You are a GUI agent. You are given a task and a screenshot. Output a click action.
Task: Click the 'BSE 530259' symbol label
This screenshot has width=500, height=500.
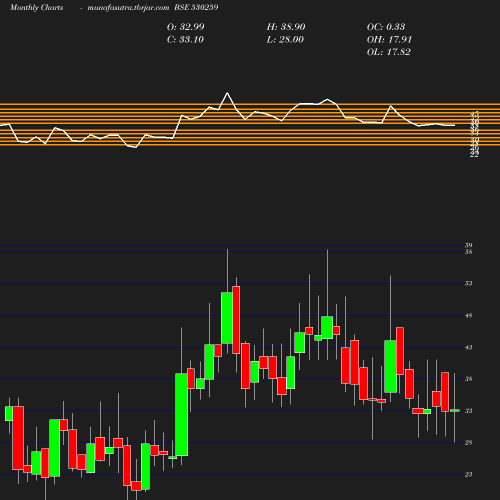point(196,8)
